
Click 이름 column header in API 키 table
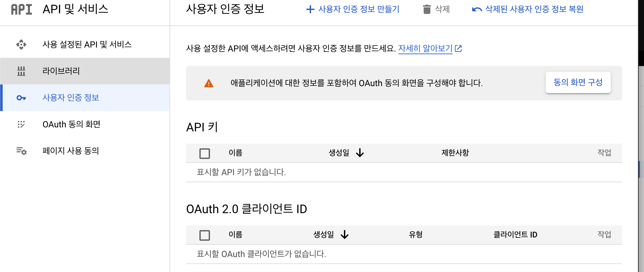[235, 153]
